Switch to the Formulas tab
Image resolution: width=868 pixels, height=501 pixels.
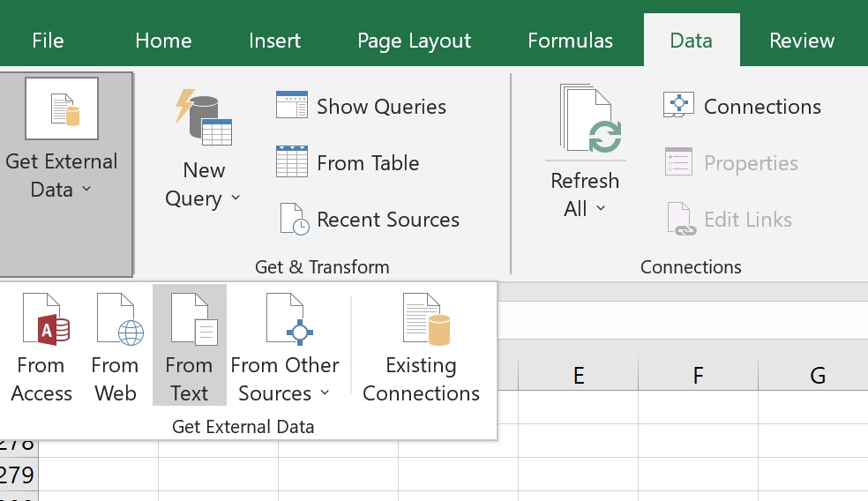(x=570, y=41)
